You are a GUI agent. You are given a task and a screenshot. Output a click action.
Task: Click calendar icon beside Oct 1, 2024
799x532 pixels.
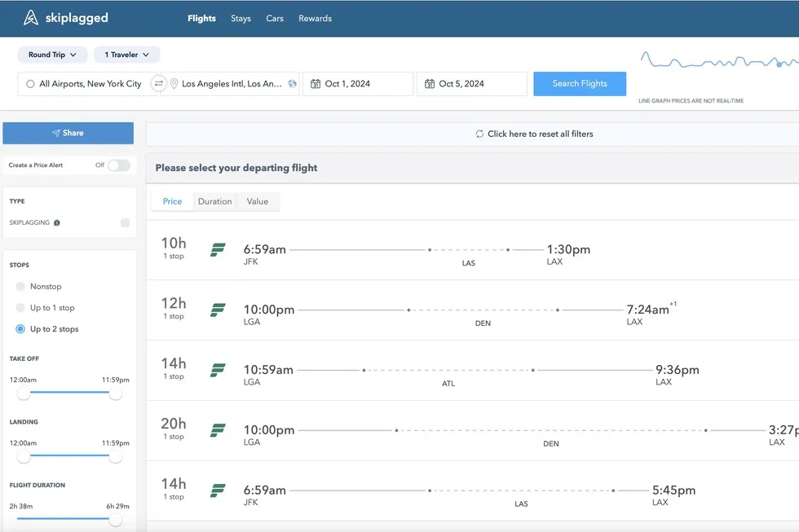tap(316, 83)
